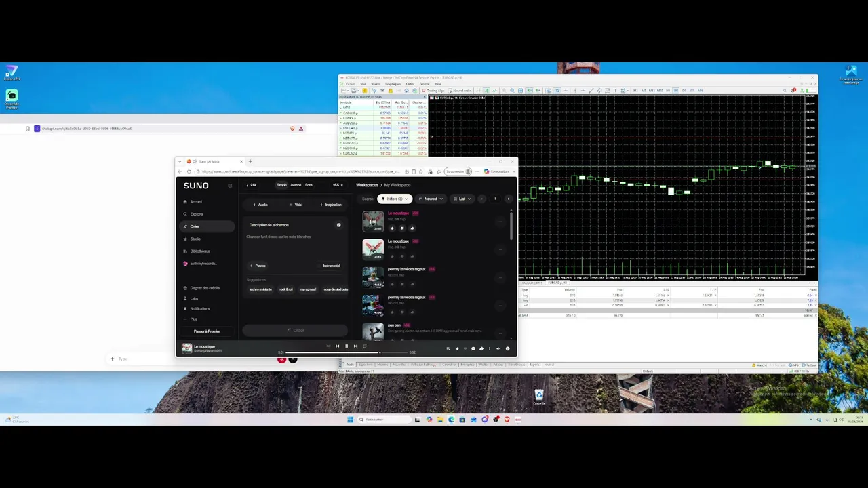868x488 pixels.
Task: Pause the playing song in Suno
Action: [x=346, y=346]
